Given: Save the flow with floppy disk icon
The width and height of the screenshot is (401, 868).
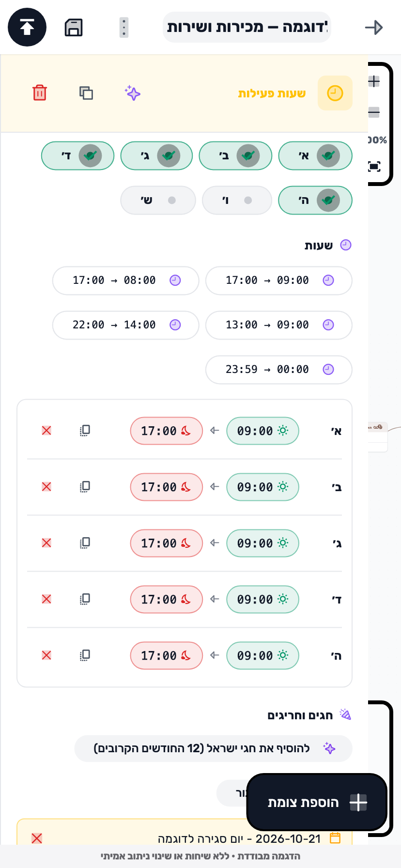Looking at the screenshot, I should [74, 28].
